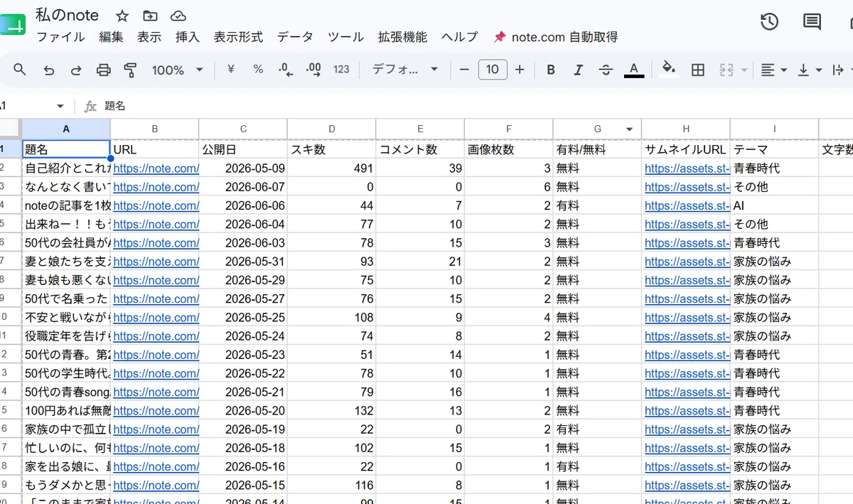This screenshot has height=504, width=853.
Task: Expand the name box dropdown arrow
Action: pyautogui.click(x=60, y=106)
